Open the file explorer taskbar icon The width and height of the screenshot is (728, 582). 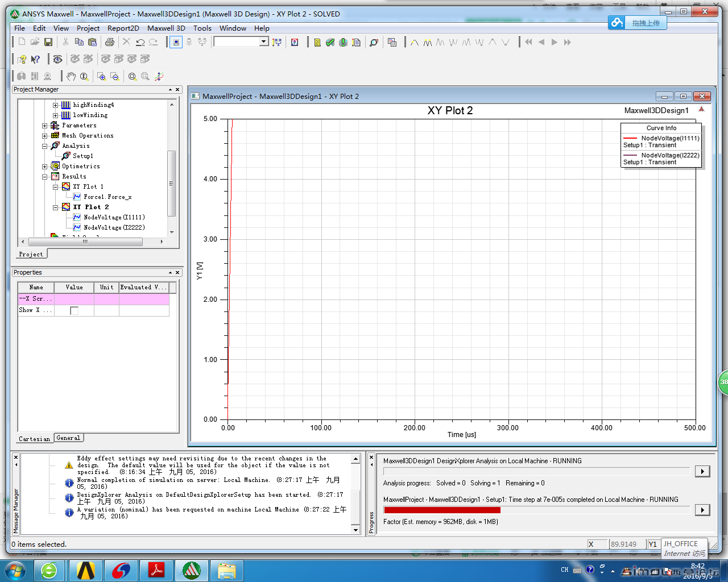tap(227, 570)
